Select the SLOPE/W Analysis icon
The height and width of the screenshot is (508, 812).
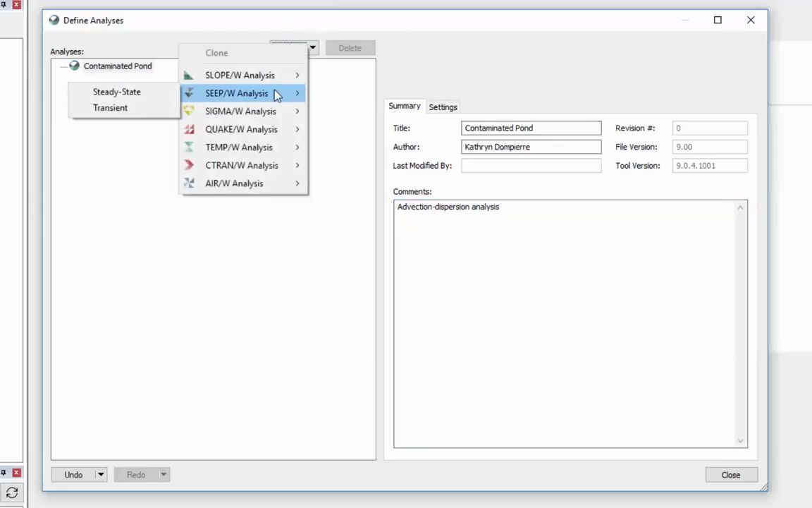[188, 75]
